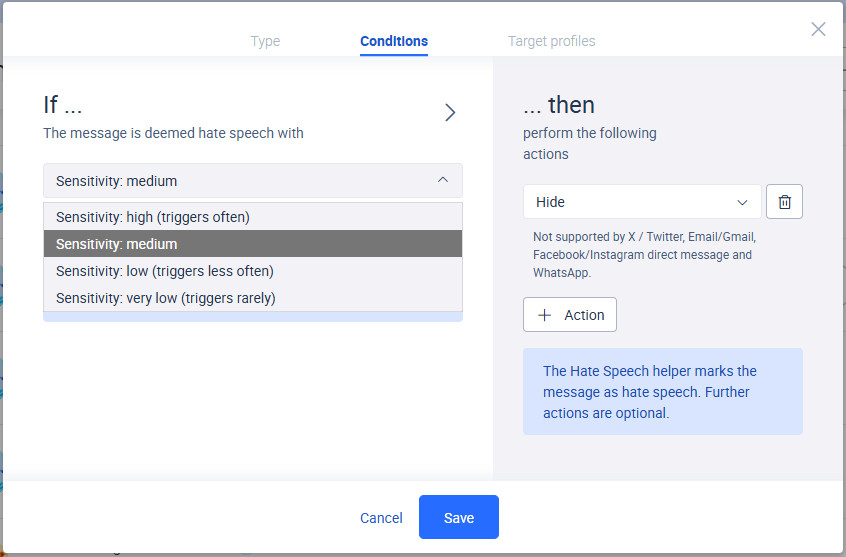Click the Cancel link
This screenshot has height=557, width=846.
point(381,518)
